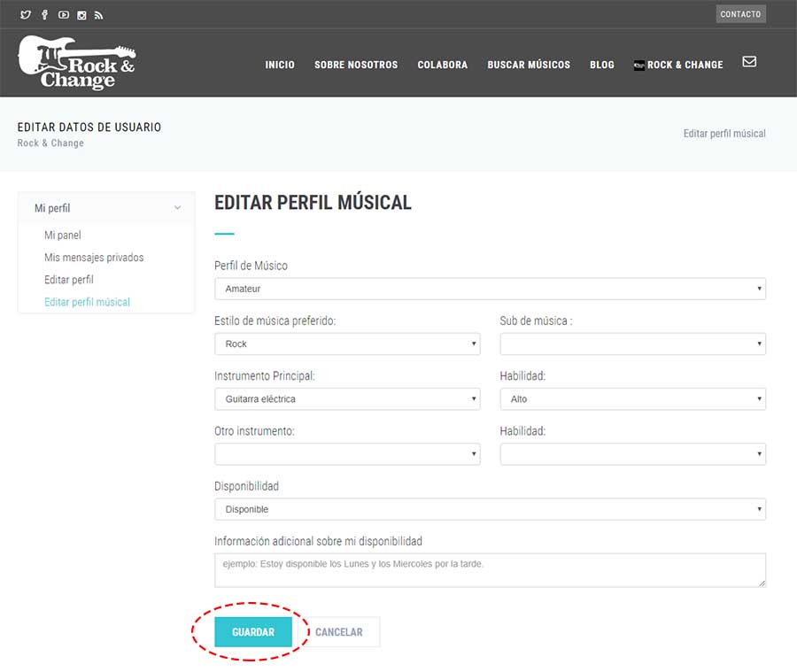Go to Buscar Músicos menu item

pyautogui.click(x=529, y=65)
